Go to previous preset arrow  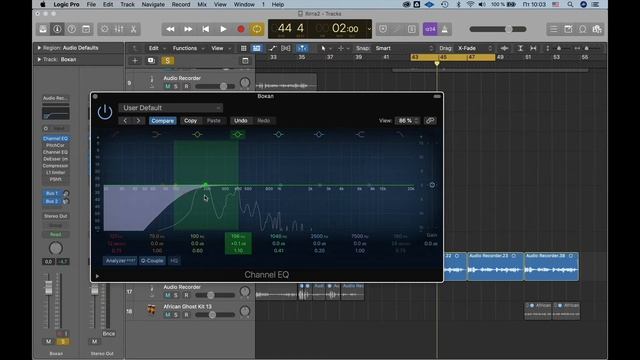(x=125, y=120)
